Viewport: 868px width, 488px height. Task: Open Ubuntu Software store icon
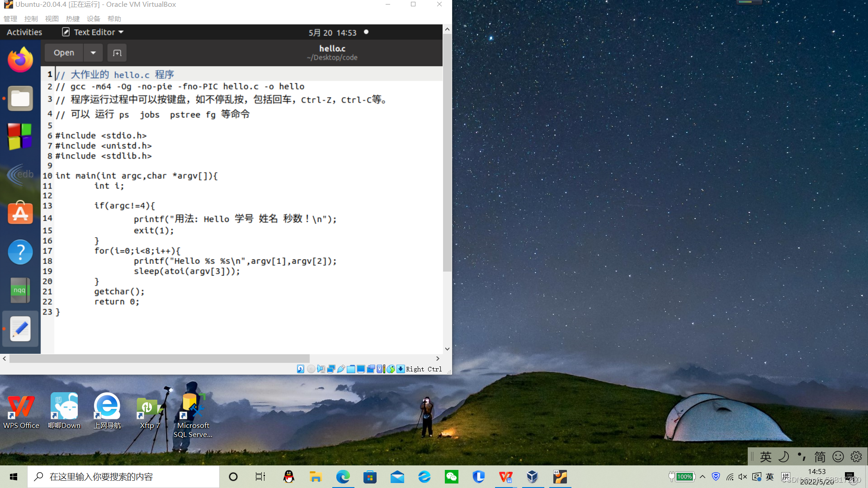[x=20, y=213]
